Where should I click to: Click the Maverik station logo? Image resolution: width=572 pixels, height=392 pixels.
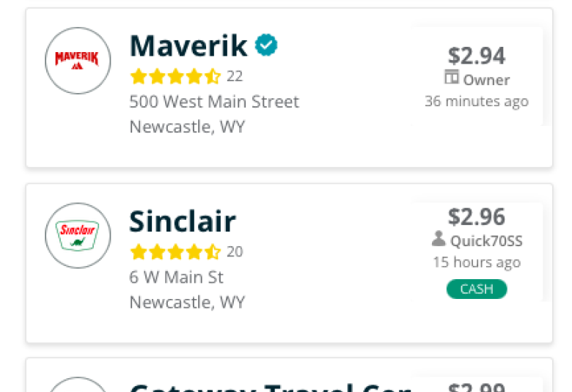pyautogui.click(x=78, y=61)
